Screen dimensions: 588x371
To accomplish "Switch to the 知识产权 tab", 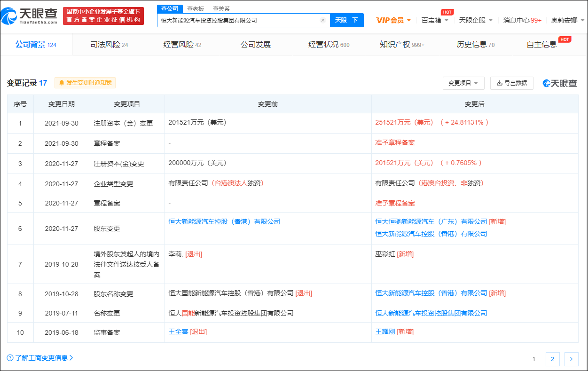I will coord(402,45).
